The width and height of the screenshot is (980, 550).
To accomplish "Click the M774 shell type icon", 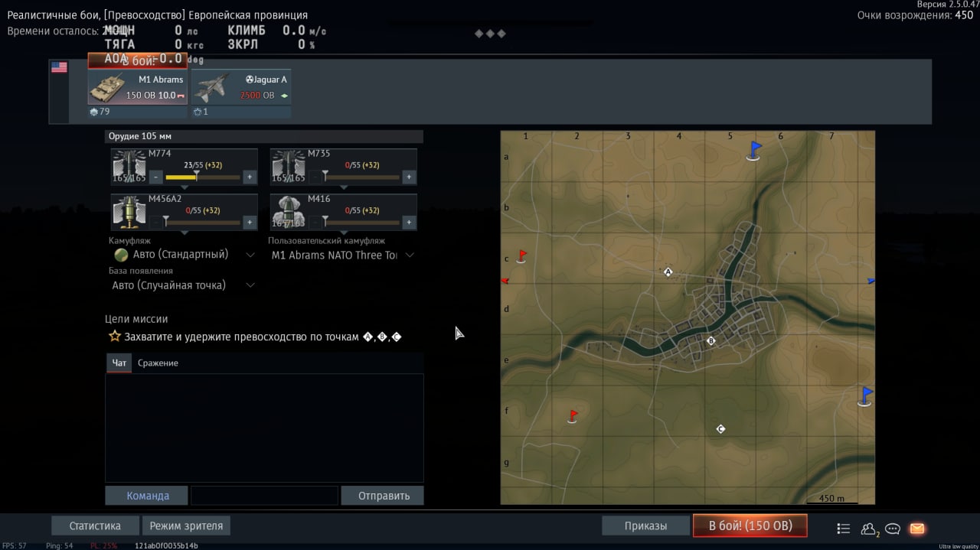I will tap(129, 167).
